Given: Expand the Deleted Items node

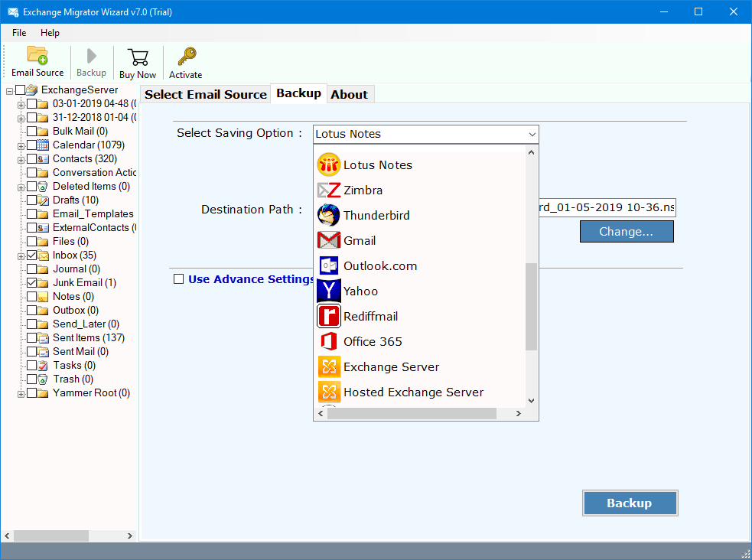Looking at the screenshot, I should pyautogui.click(x=21, y=187).
